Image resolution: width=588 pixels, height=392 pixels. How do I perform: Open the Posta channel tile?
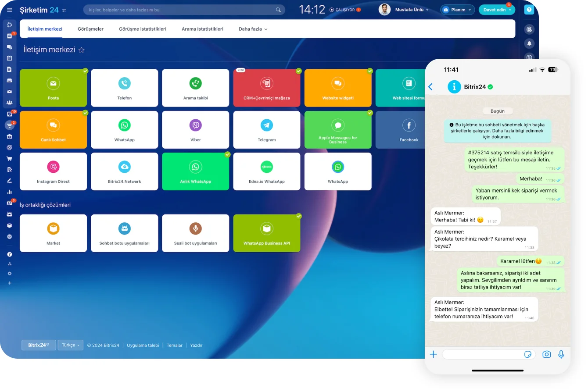click(x=54, y=88)
